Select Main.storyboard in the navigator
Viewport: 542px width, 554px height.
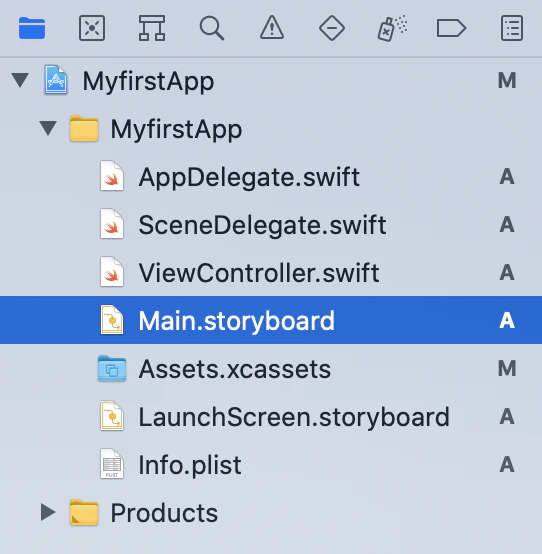pos(271,320)
